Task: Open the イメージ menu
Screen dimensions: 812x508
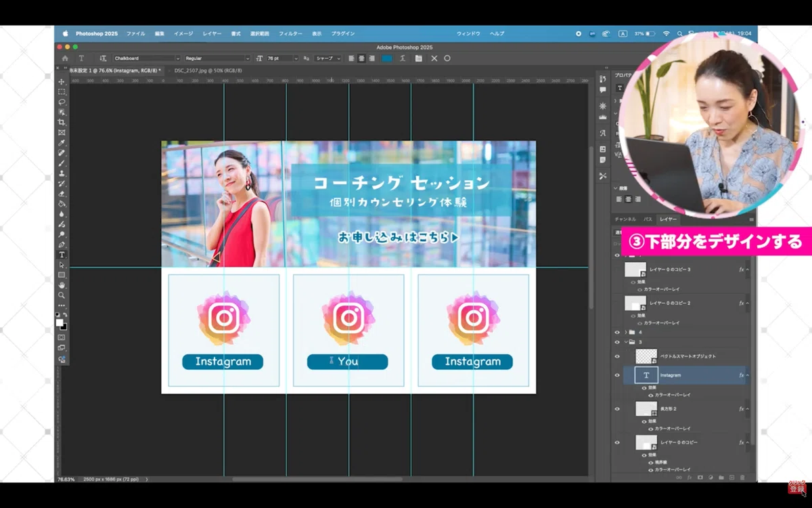Action: click(183, 33)
